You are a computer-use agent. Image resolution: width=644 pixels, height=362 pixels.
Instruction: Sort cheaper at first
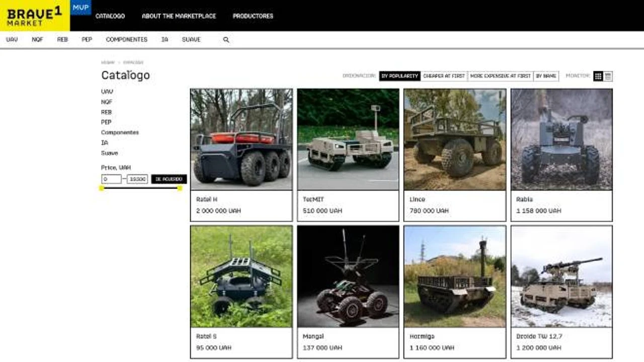click(x=444, y=76)
